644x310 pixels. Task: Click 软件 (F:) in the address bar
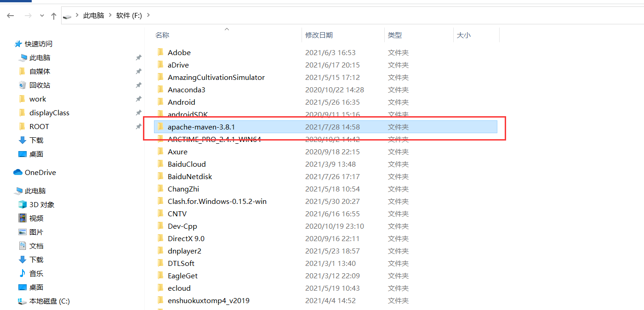(x=129, y=15)
